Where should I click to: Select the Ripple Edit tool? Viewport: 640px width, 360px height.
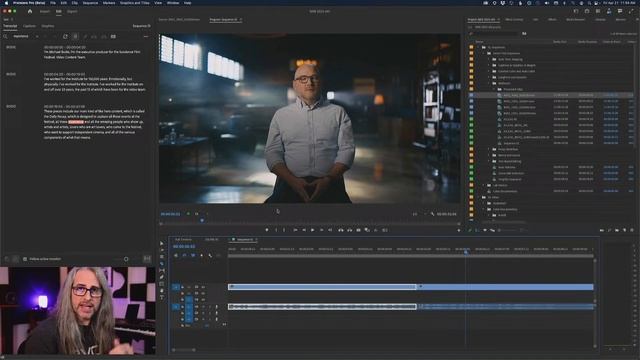point(162,257)
